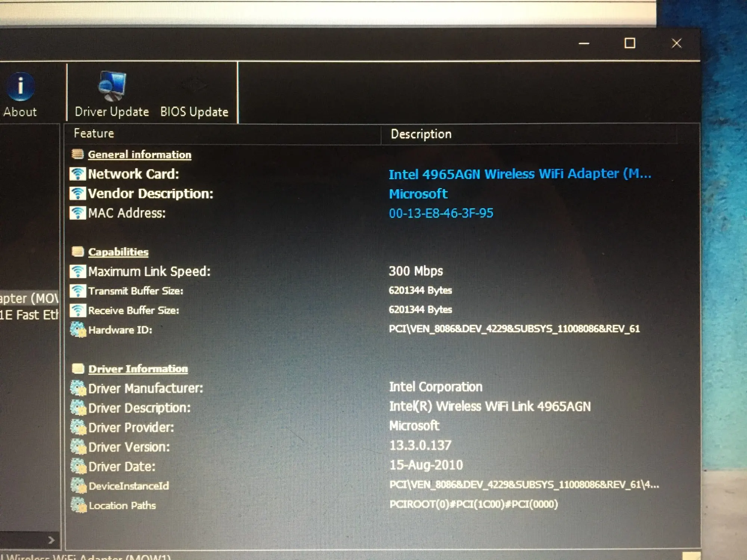Viewport: 747px width, 560px height.
Task: Click the MAC address 00-13-E8-46-3F-95 value
Action: (441, 213)
